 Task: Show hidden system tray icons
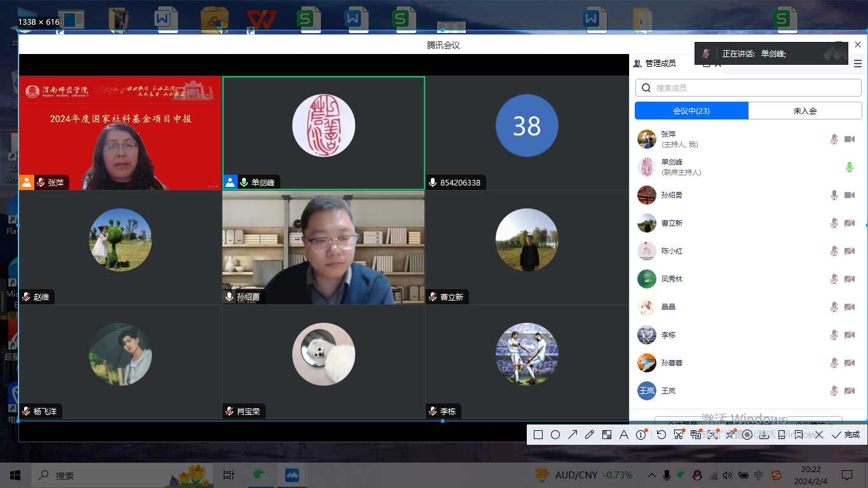[652, 475]
